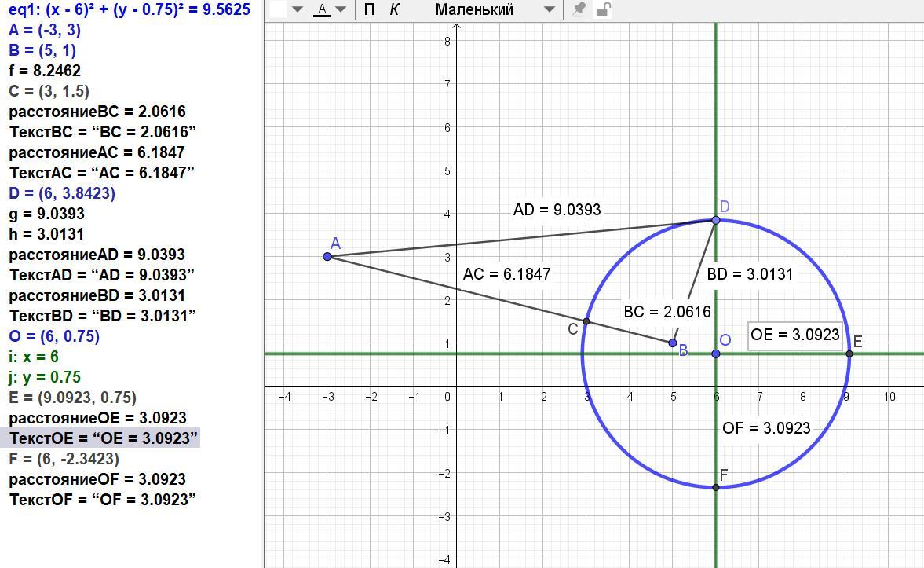Click the OE = 3.0923 text label
924x568 pixels.
point(794,335)
